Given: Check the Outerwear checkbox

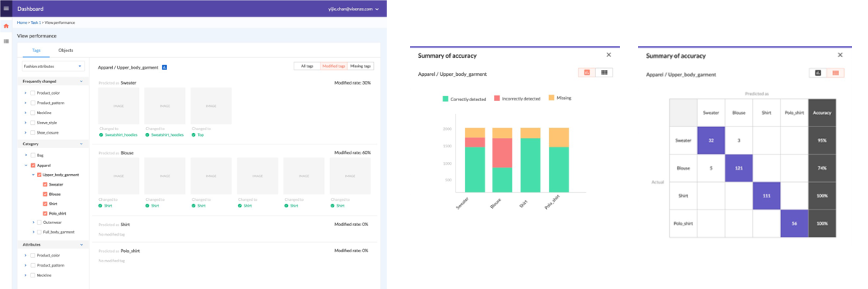Looking at the screenshot, I should click(x=39, y=223).
